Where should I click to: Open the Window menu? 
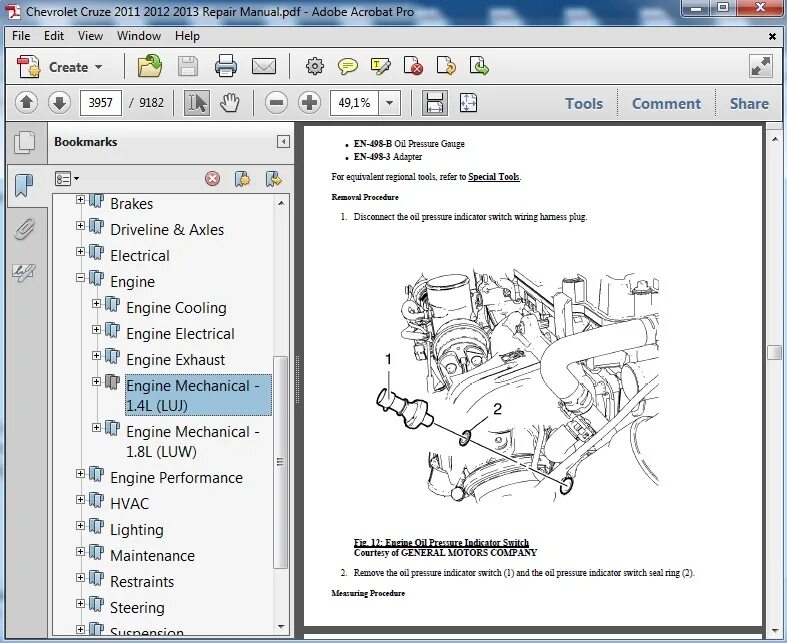(x=139, y=36)
